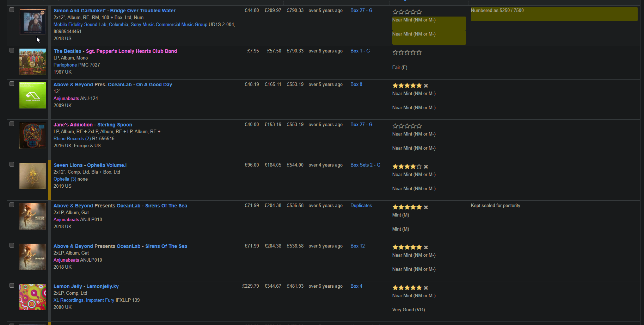The image size is (644, 325).
Task: Rate Sgt. Pepper's three stars
Action: tap(407, 52)
